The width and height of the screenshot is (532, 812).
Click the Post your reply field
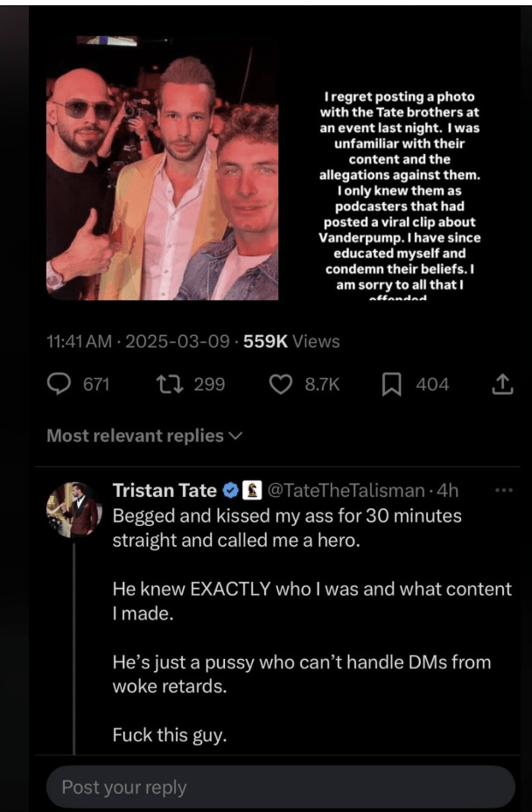point(280,787)
